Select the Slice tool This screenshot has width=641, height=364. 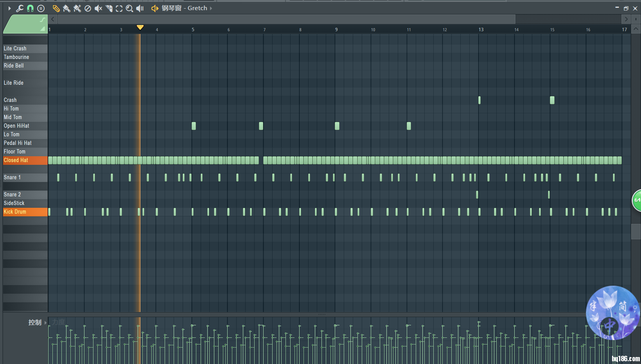click(109, 8)
